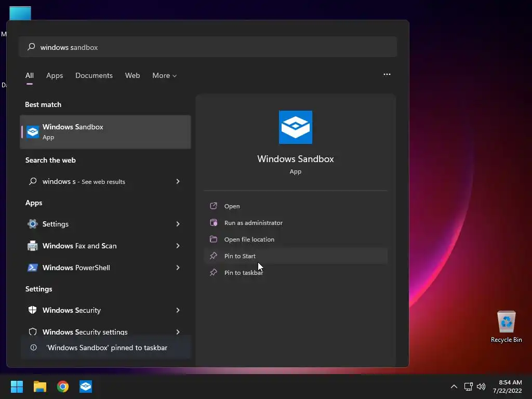The height and width of the screenshot is (399, 532).
Task: Expand the Windows Security settings chevron
Action: [x=178, y=332]
